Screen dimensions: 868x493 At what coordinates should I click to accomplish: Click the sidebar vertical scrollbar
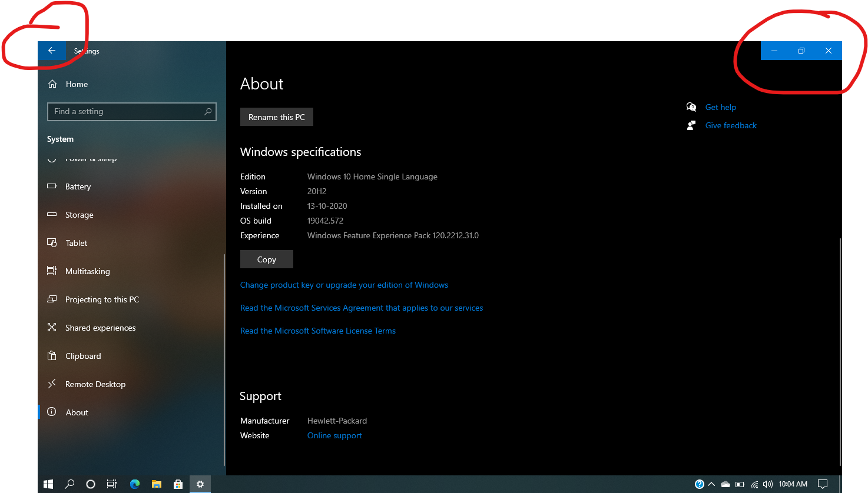[x=224, y=359]
